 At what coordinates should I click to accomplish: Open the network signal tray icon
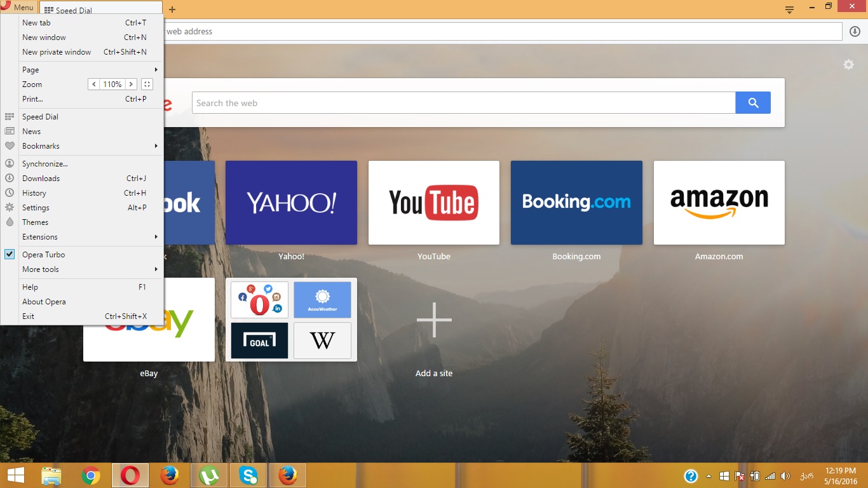(x=770, y=476)
